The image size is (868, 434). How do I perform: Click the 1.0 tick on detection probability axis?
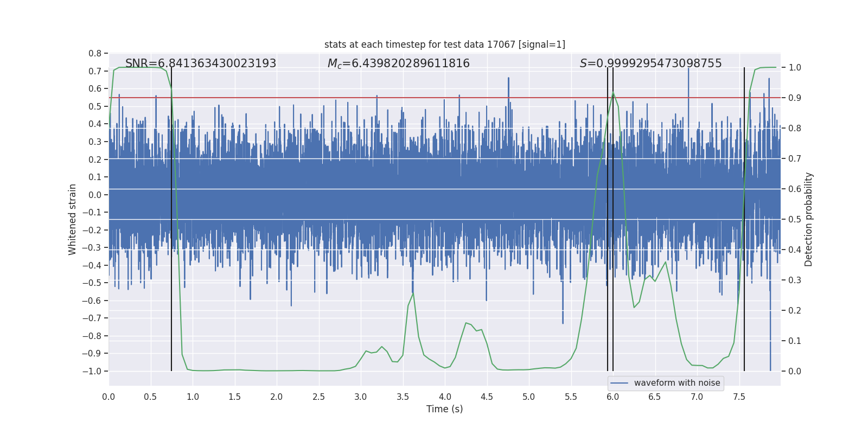pyautogui.click(x=795, y=68)
